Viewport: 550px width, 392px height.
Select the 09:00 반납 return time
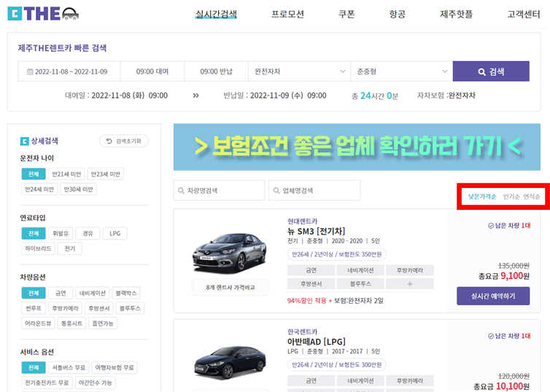(216, 71)
